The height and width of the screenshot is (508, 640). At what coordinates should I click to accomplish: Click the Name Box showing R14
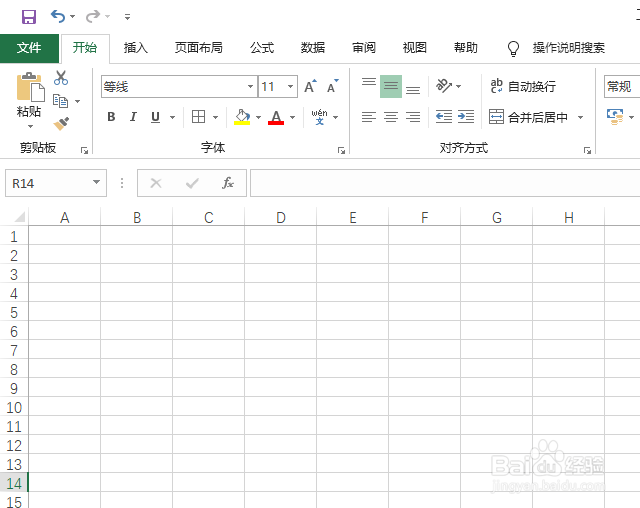56,183
